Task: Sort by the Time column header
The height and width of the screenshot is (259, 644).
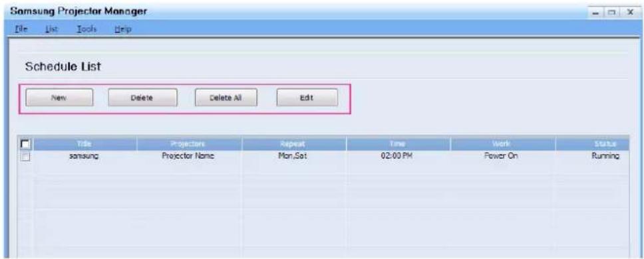Action: click(x=399, y=144)
